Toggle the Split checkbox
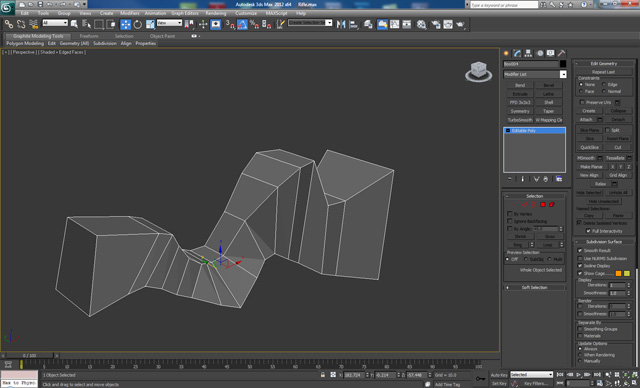Screen dimensions: 640x388 pos(607,130)
